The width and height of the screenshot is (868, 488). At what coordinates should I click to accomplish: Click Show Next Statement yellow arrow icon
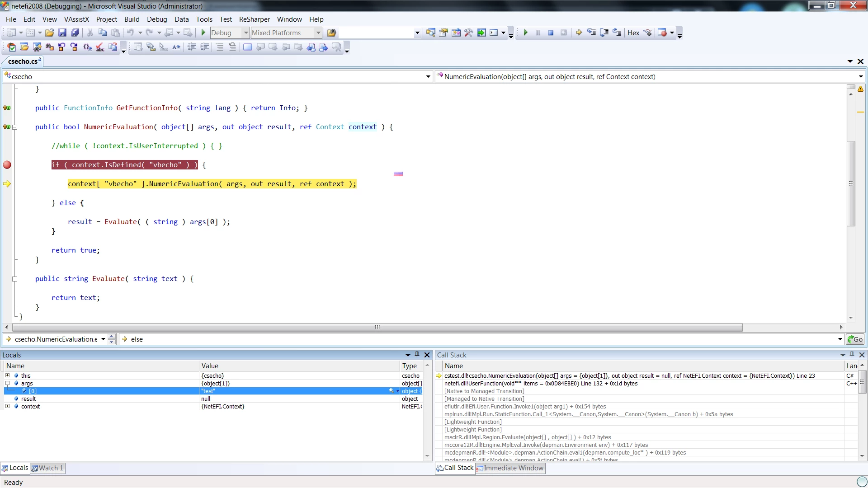click(579, 33)
